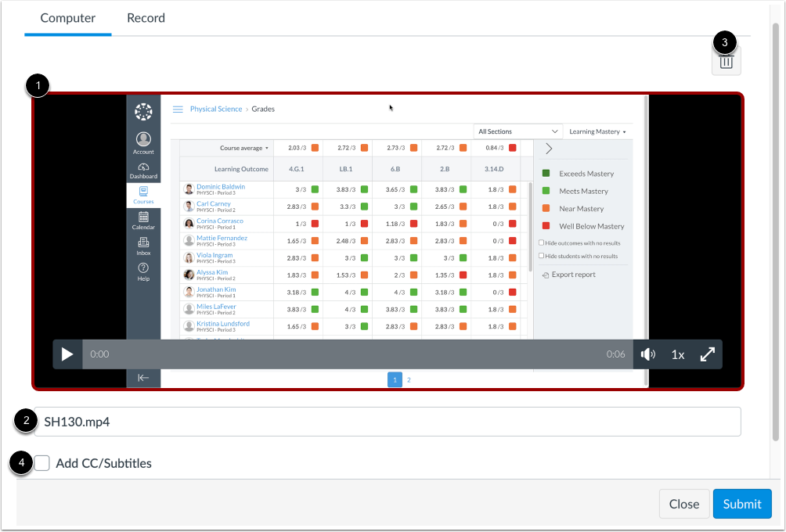Open Alyssa Kim student link
The image size is (786, 532).
point(212,272)
